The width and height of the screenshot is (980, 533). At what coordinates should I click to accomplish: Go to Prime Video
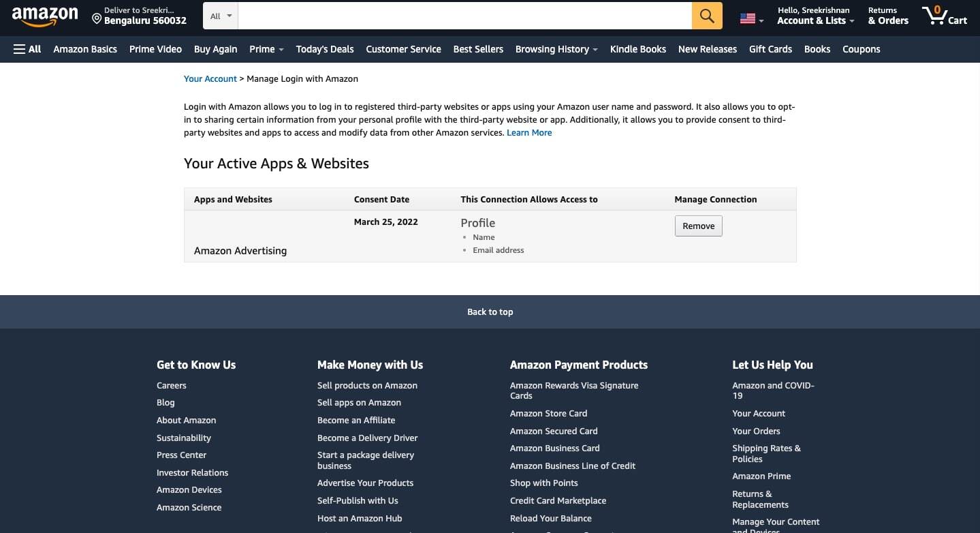click(x=155, y=49)
